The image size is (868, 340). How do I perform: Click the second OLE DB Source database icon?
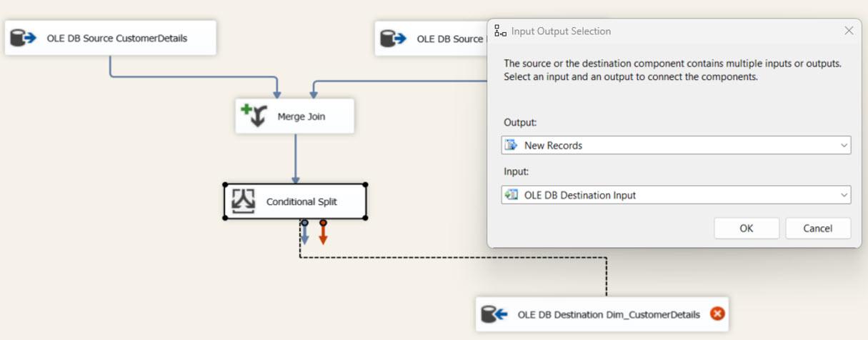[394, 39]
